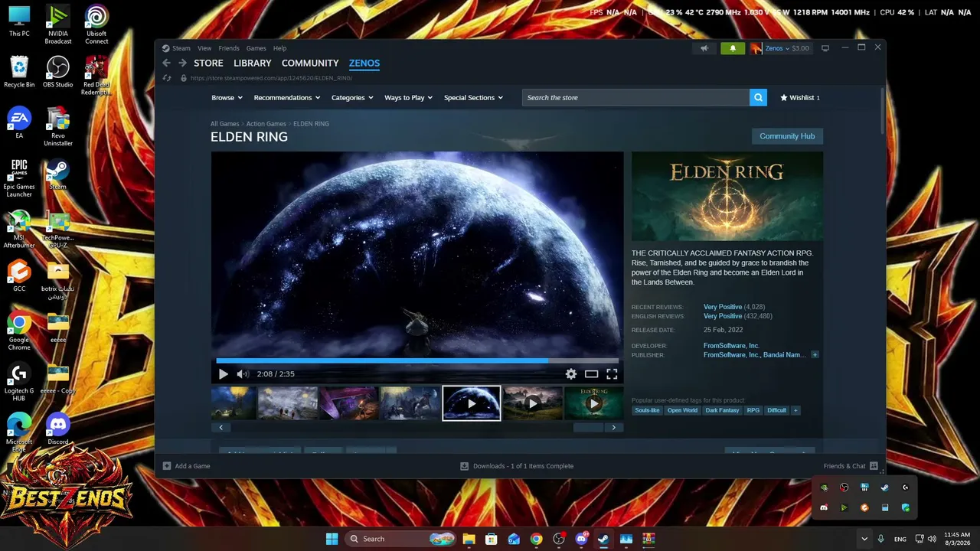This screenshot has width=980, height=551.
Task: Open MSI Afterburner desktop icon
Action: [x=19, y=229]
